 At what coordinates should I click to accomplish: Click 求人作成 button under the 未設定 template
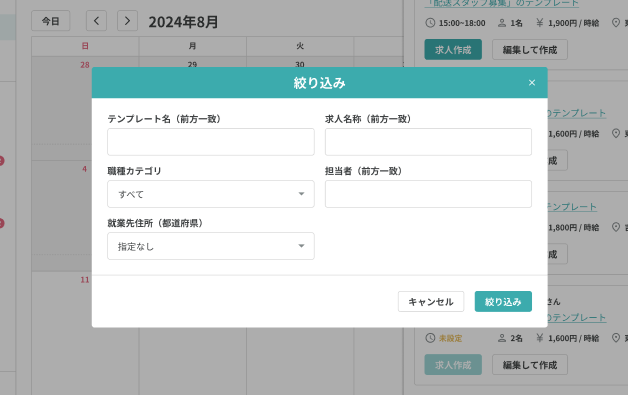453,365
